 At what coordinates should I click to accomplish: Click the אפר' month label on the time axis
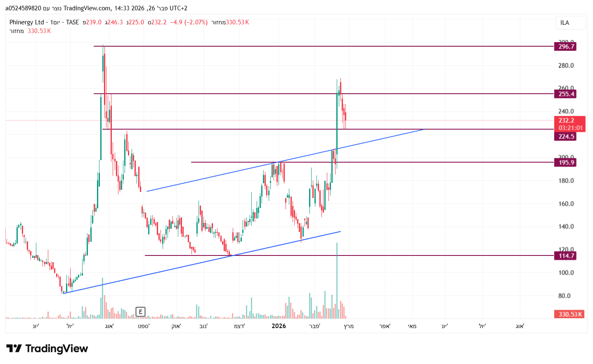point(385,326)
